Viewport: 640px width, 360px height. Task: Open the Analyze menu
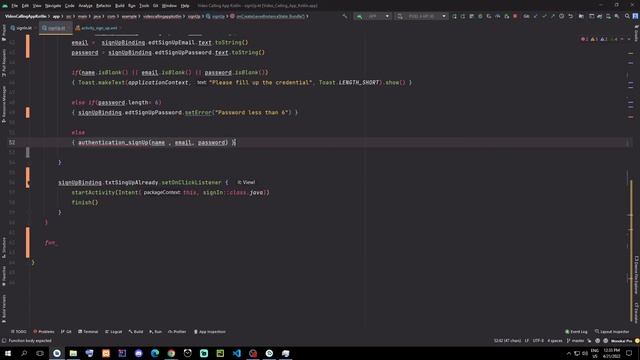point(85,6)
